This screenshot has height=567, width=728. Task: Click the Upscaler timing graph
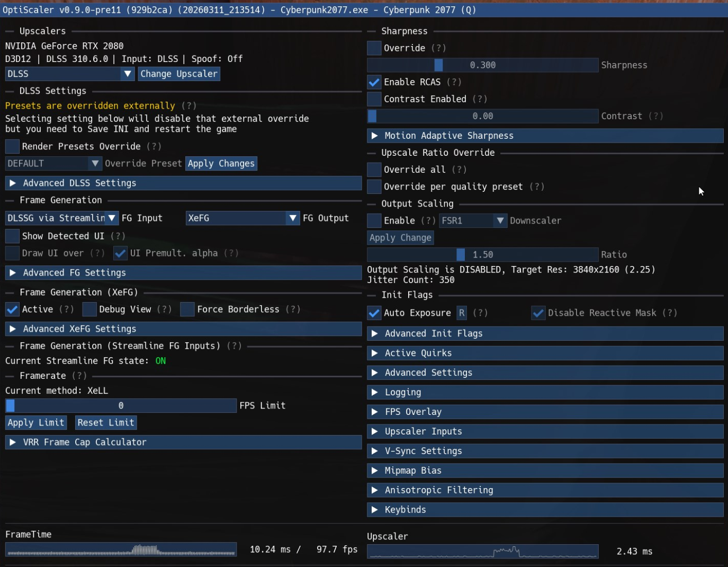coord(483,552)
